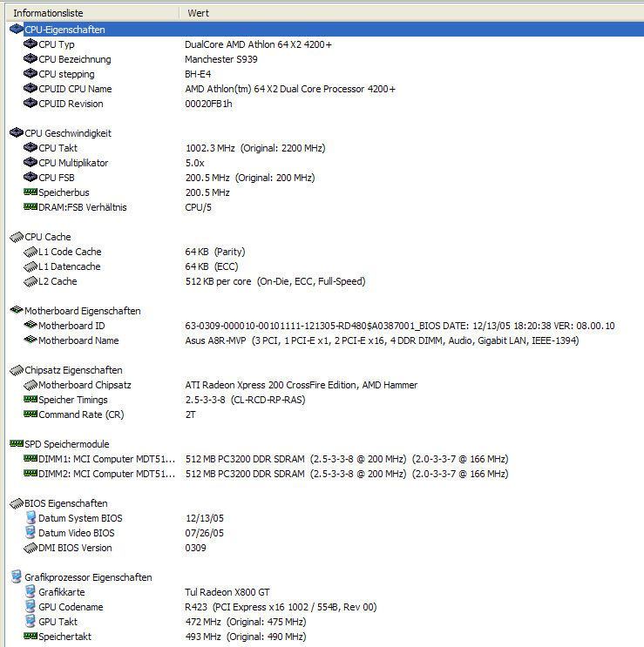The height and width of the screenshot is (647, 644).
Task: Click value '5.0x'
Action: coord(194,163)
